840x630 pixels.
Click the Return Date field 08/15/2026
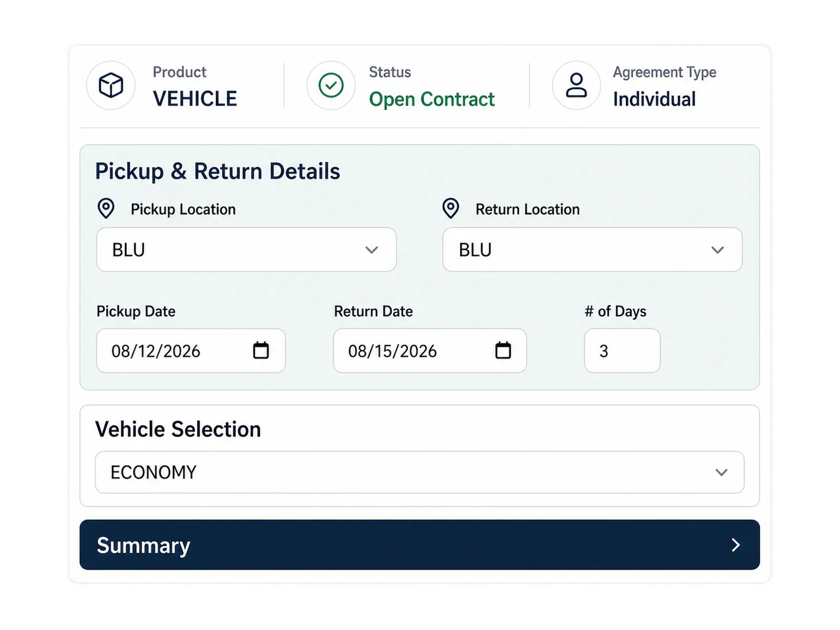pyautogui.click(x=430, y=351)
